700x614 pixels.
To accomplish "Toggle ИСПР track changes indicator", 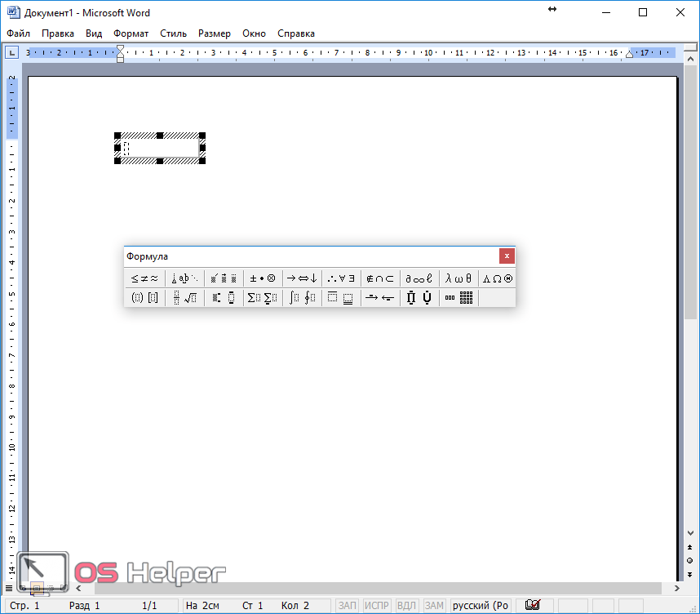I will (x=377, y=606).
